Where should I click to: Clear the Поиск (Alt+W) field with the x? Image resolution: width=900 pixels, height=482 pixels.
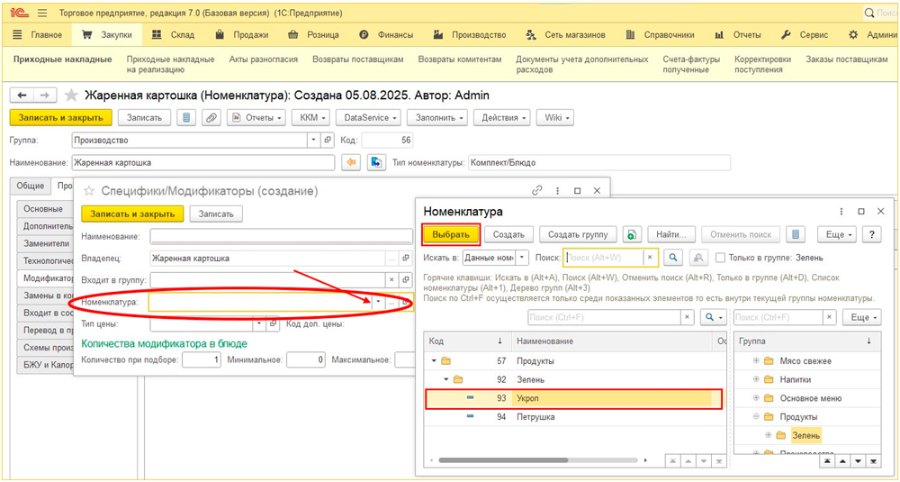(650, 258)
